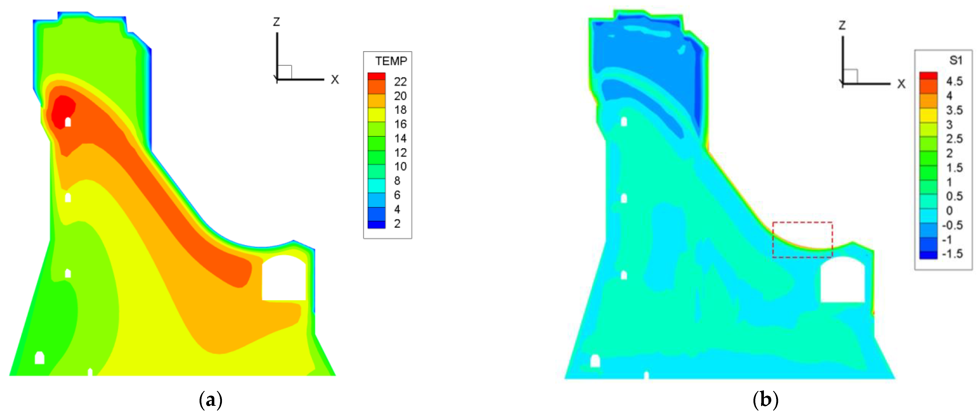Click the legend value 4.5 in S1 scale
This screenshot has width=980, height=418.
[954, 81]
